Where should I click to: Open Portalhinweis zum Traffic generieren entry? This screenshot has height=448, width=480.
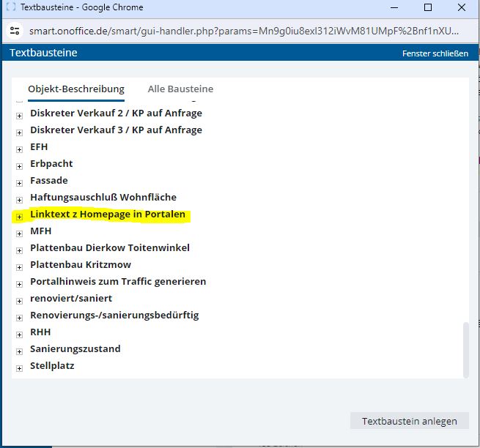pyautogui.click(x=117, y=281)
